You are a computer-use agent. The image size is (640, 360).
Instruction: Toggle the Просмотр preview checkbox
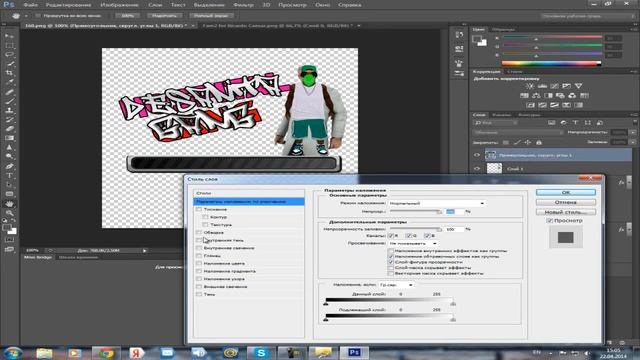[549, 220]
